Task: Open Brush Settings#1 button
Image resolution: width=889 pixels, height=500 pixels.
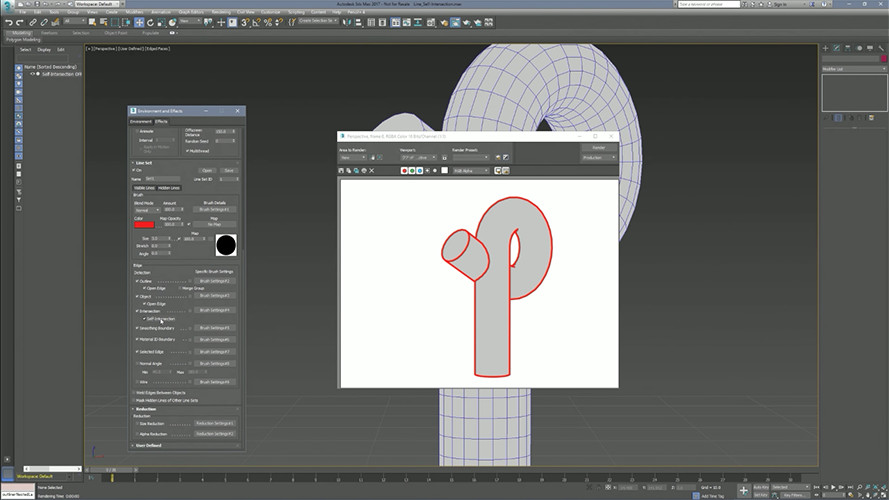Action: coord(214,210)
